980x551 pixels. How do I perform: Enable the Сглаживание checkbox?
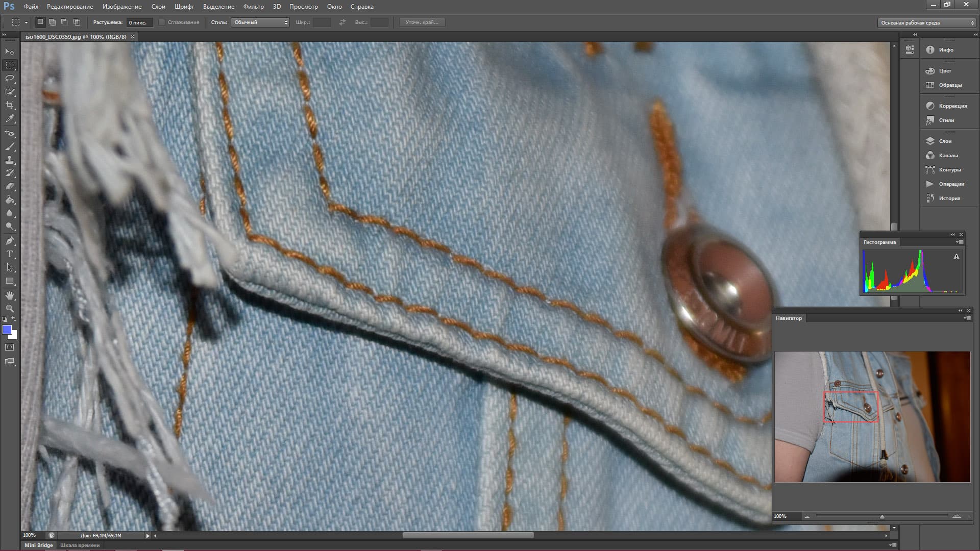[162, 22]
